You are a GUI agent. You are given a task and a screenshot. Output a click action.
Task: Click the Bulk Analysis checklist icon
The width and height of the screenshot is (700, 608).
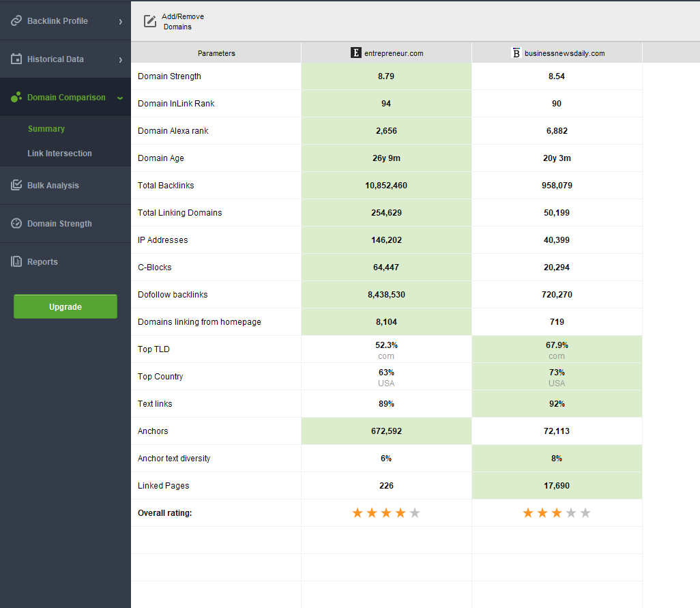point(16,185)
